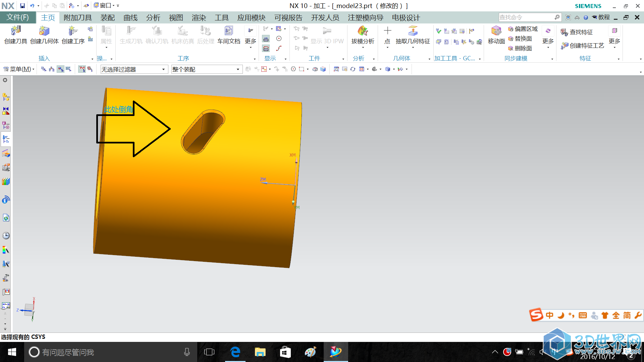Click 创建特征工艺 (Create Feature Process)
The image size is (644, 362).
pyautogui.click(x=582, y=46)
